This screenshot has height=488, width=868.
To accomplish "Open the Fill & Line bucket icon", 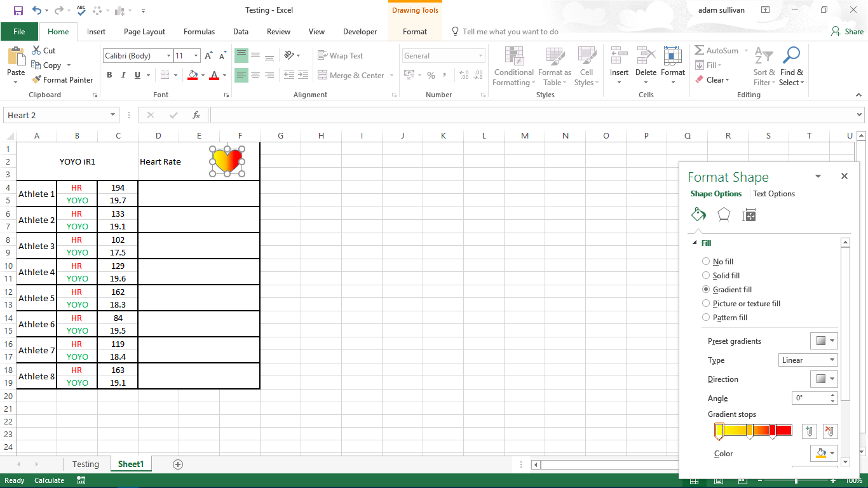I will click(x=698, y=215).
